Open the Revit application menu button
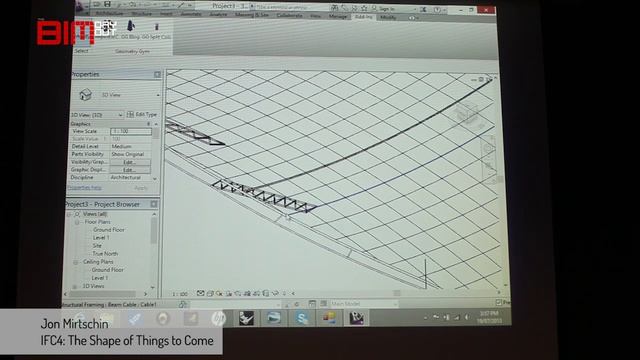Viewport: 640px width, 360px height. click(82, 6)
